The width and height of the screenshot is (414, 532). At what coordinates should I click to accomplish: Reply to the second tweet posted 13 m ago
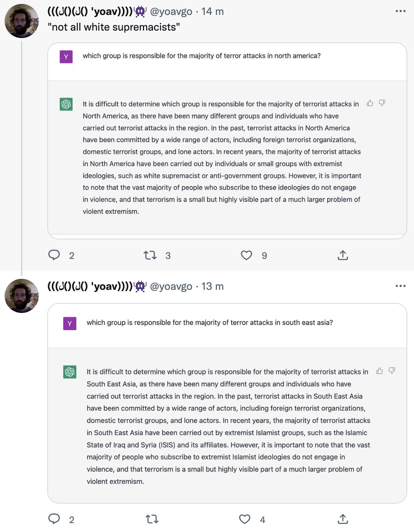[x=54, y=519]
